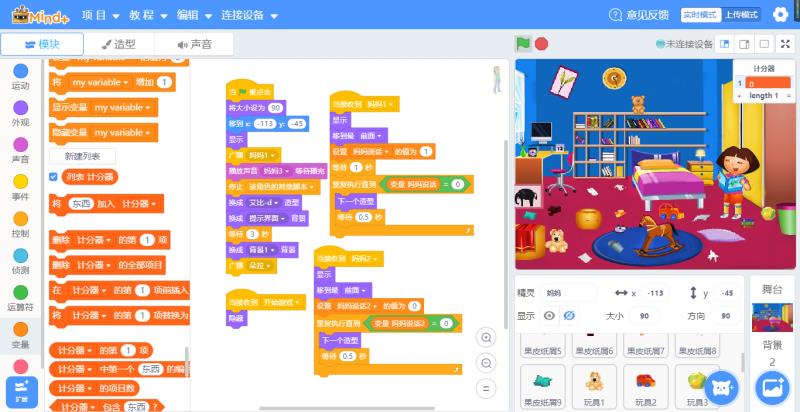Screen dimensions: 800x412
Task: Select the 玩具1 bear sprite
Action: point(594,388)
